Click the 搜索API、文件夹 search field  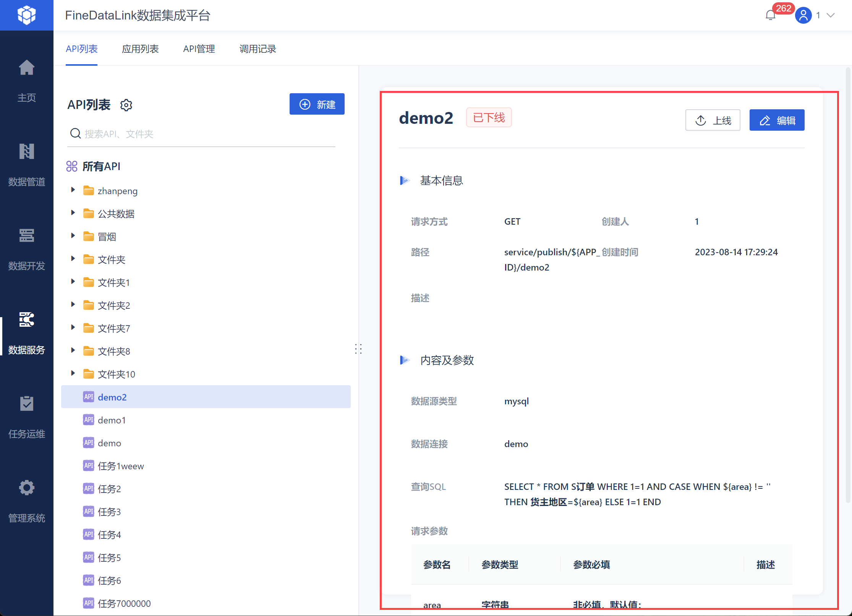coord(201,134)
